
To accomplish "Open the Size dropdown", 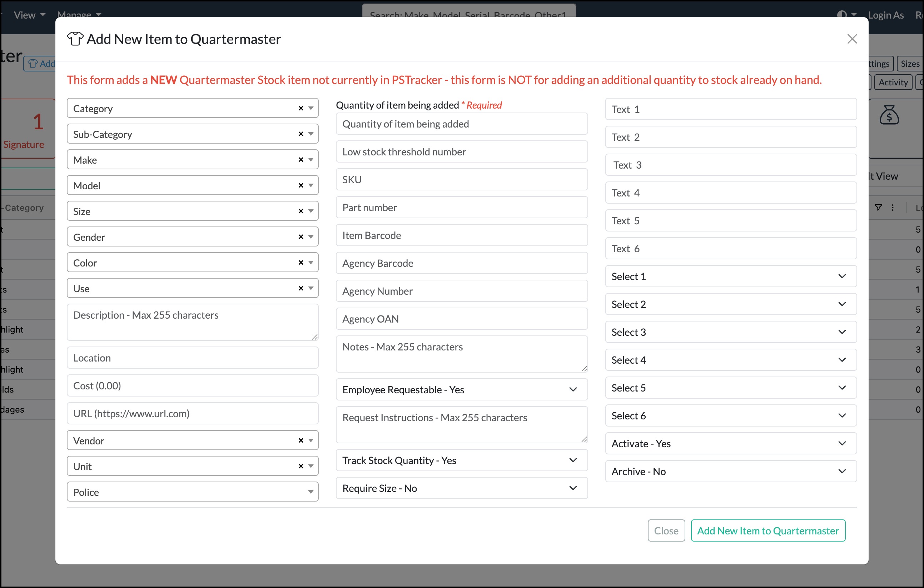I will pyautogui.click(x=193, y=211).
